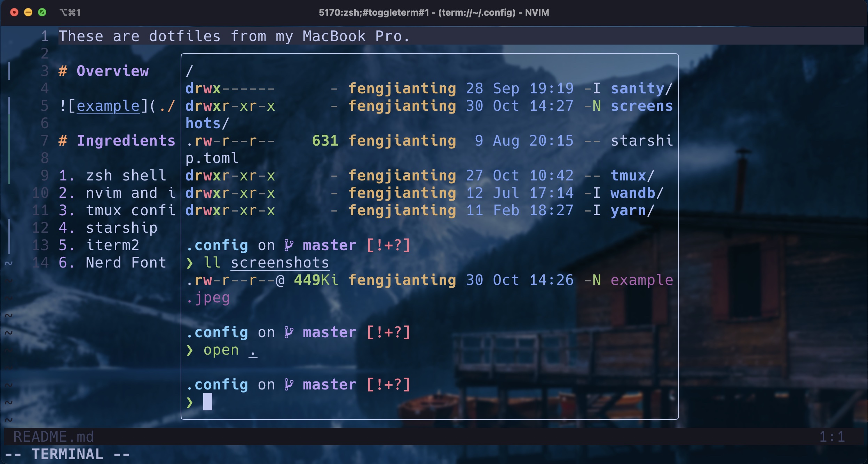
Task: Click the tmux/ directory entry
Action: tap(632, 176)
